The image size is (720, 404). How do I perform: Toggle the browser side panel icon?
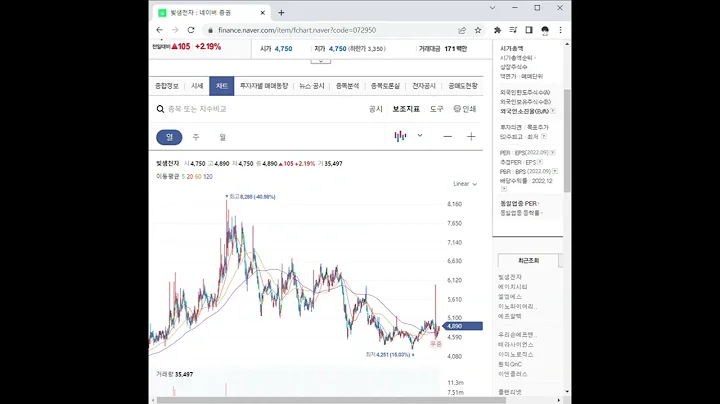pos(529,30)
